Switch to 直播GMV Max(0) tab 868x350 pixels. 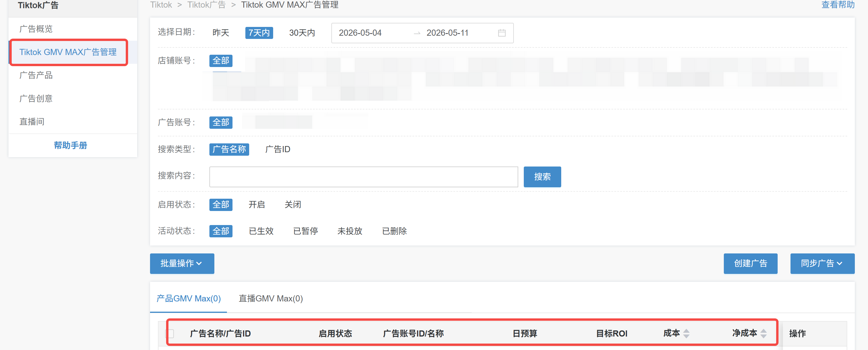(x=271, y=298)
